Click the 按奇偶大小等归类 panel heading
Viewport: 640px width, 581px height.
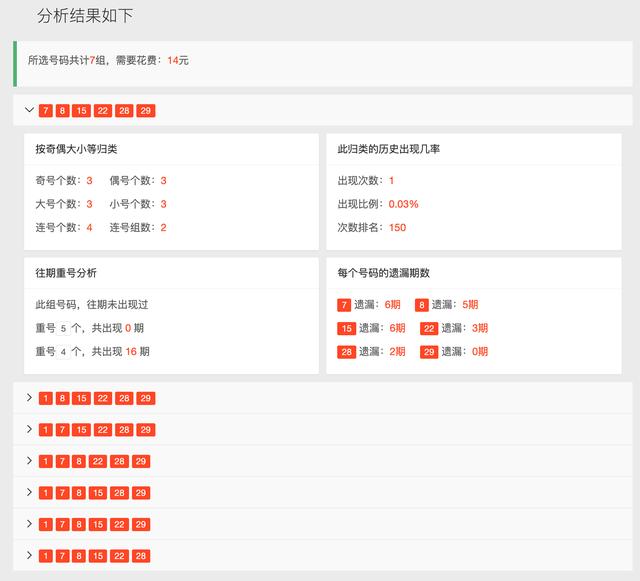click(x=76, y=149)
